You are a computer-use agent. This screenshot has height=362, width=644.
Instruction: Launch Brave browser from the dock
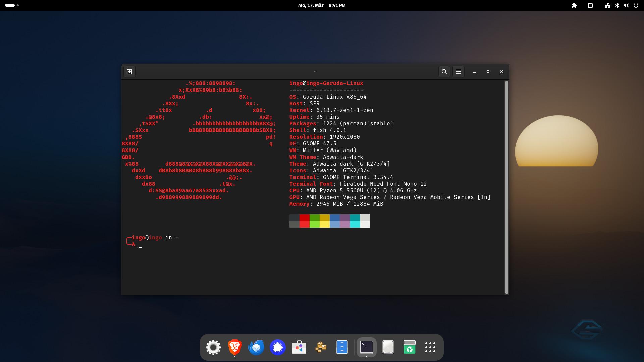(235, 347)
